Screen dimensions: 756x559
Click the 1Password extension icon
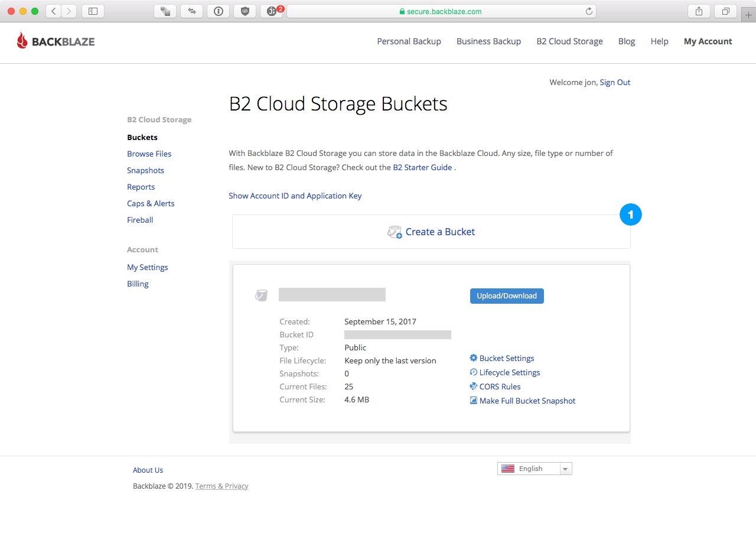pos(219,11)
